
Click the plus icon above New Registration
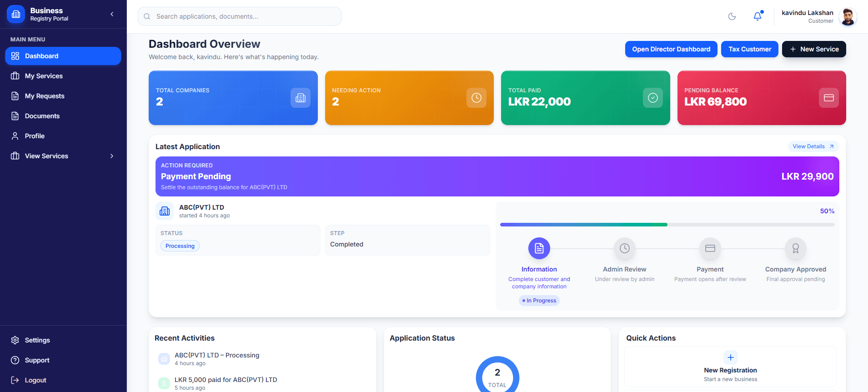coord(731,357)
